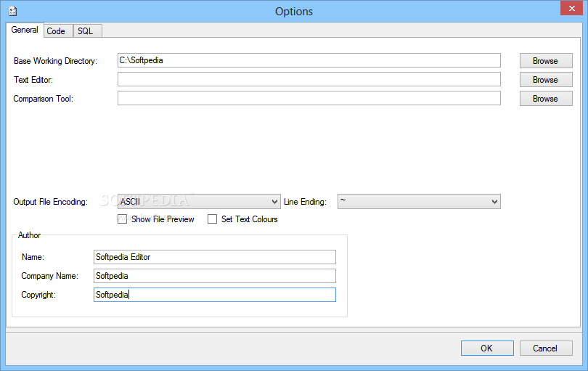Click the 'Comparison Tool:' label
The image size is (588, 371).
[x=43, y=99]
